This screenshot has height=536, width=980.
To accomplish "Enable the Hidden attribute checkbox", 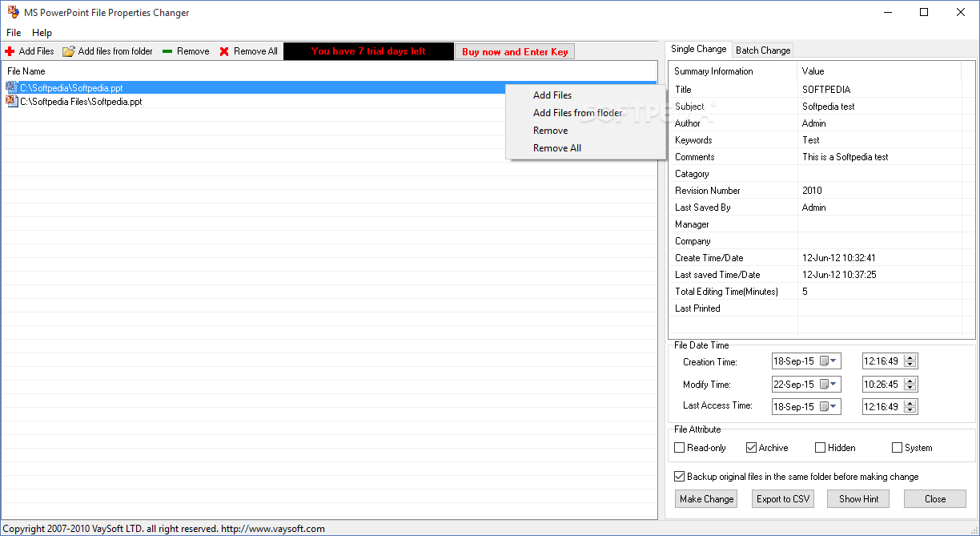I will tap(820, 448).
